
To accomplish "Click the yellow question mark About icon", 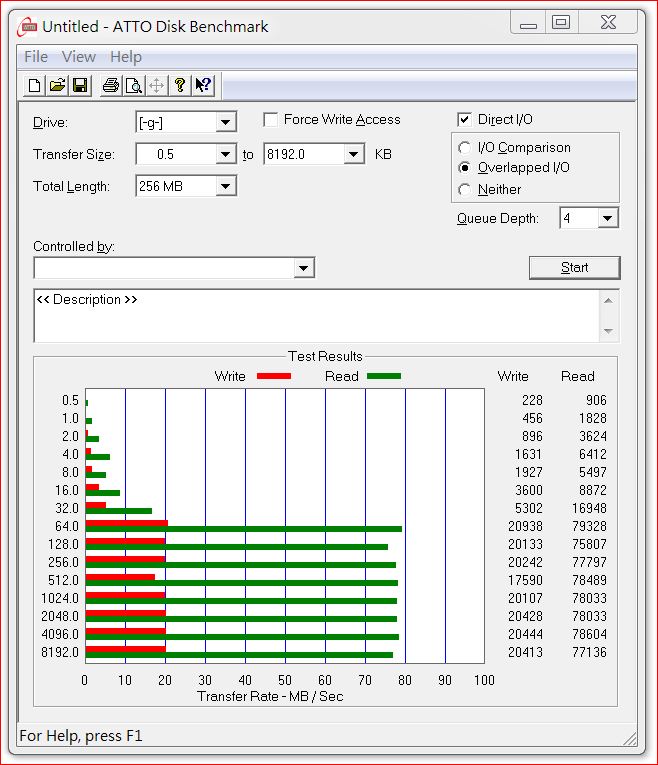I will 180,86.
